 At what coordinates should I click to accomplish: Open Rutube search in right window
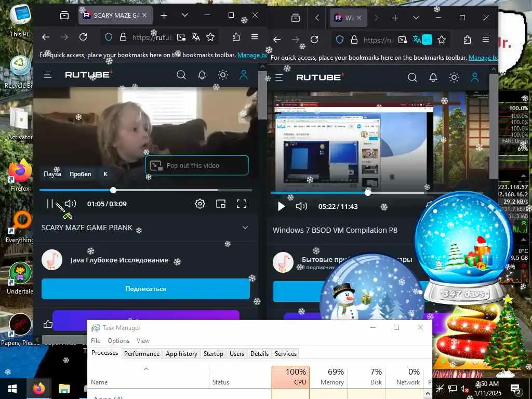(x=412, y=77)
